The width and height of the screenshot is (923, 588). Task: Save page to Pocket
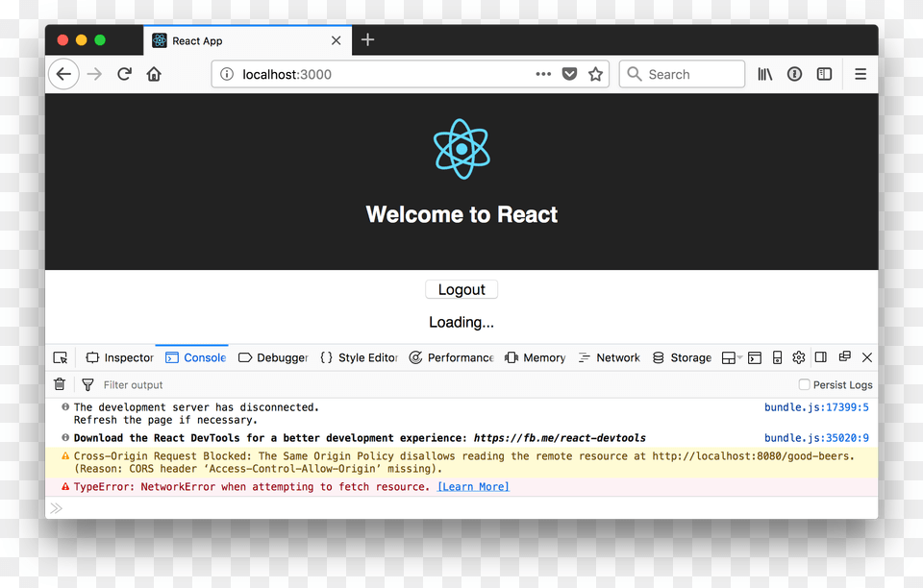coord(569,73)
